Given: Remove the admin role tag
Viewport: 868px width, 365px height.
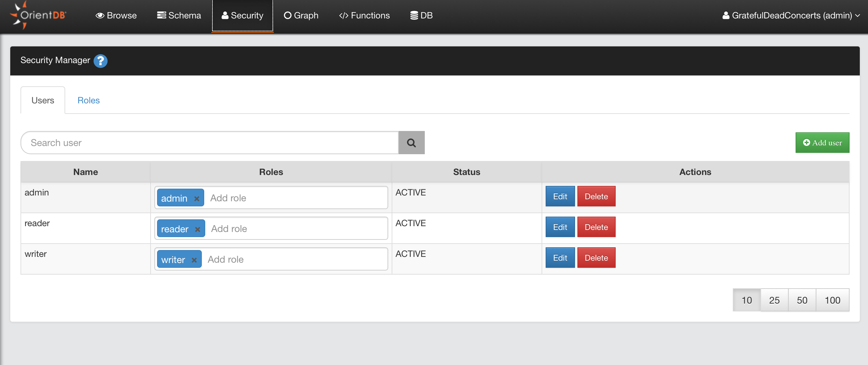Looking at the screenshot, I should [x=197, y=198].
